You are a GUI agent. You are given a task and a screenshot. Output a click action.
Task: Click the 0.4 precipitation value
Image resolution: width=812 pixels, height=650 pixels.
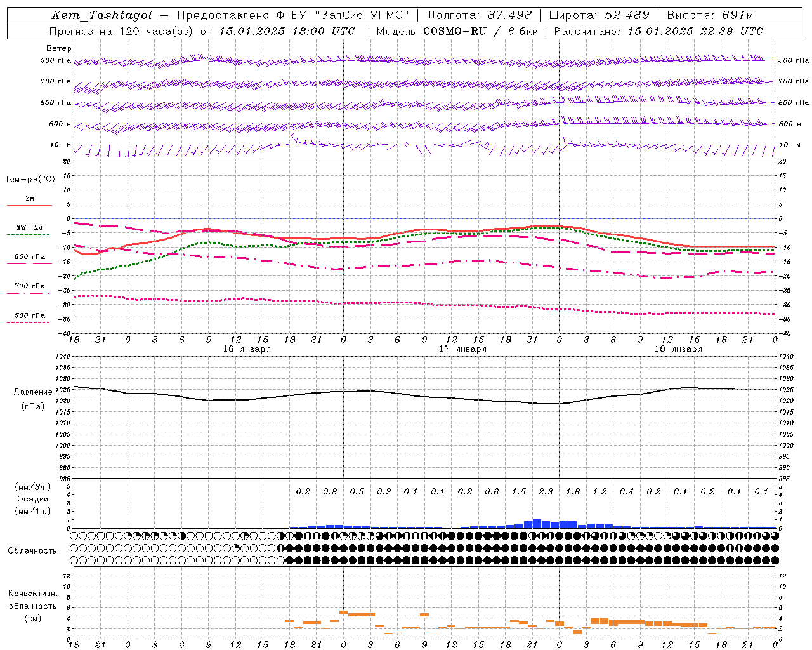pos(627,492)
